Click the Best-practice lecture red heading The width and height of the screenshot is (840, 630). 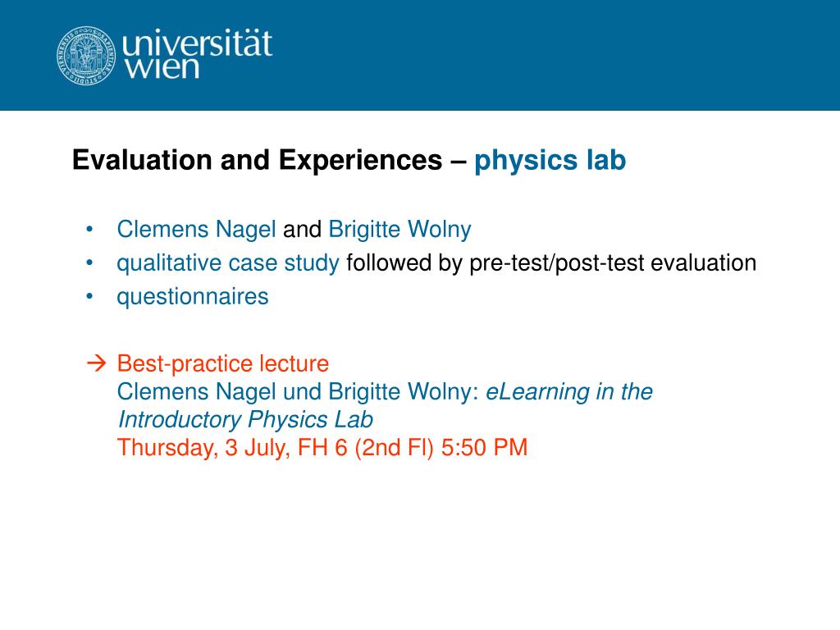pos(223,363)
